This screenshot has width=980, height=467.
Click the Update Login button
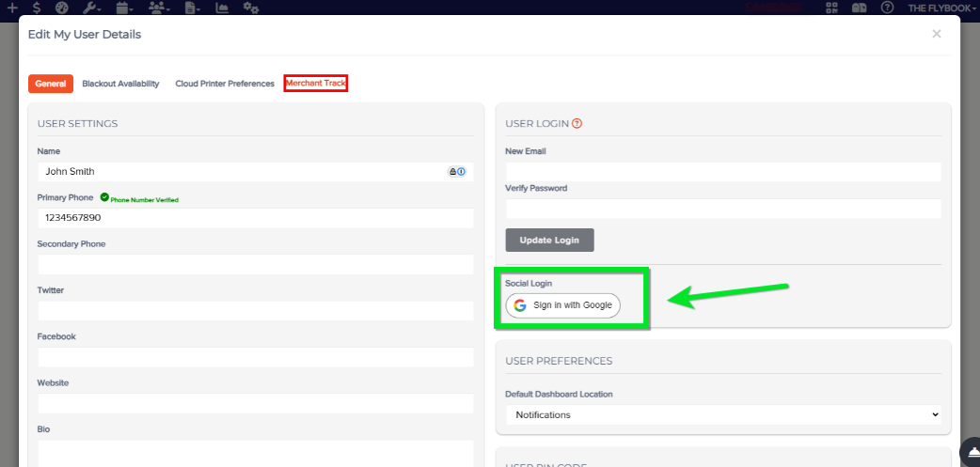pyautogui.click(x=549, y=240)
